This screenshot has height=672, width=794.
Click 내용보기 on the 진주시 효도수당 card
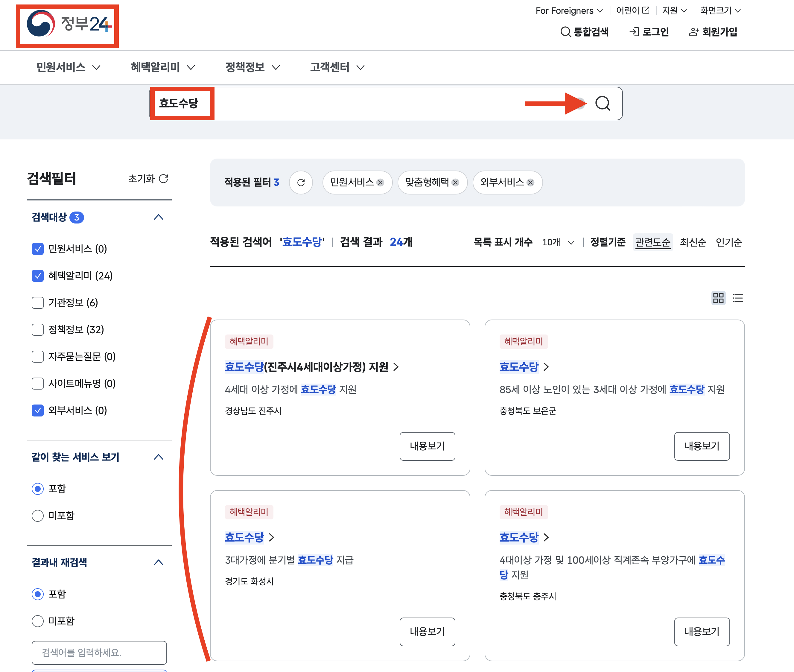[427, 446]
